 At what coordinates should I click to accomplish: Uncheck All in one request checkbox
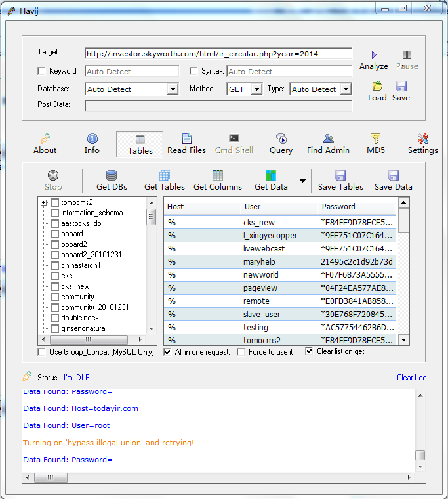[x=167, y=352]
